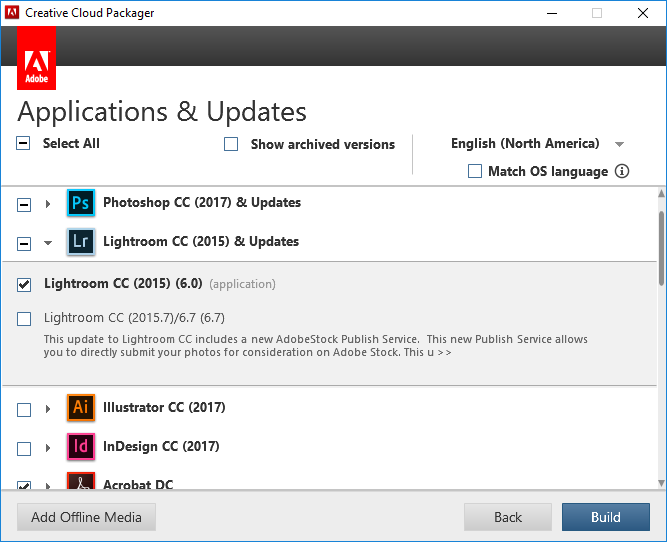Enable Match OS language checkbox

475,171
